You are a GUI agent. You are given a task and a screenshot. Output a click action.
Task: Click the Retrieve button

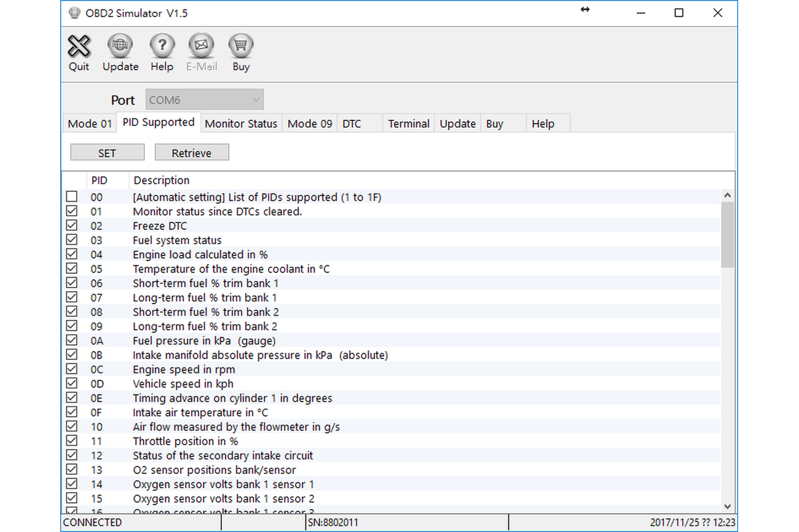[x=192, y=153]
